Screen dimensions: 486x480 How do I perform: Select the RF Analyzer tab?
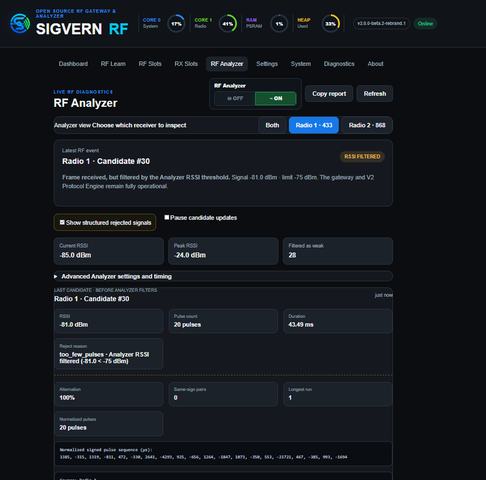(227, 64)
